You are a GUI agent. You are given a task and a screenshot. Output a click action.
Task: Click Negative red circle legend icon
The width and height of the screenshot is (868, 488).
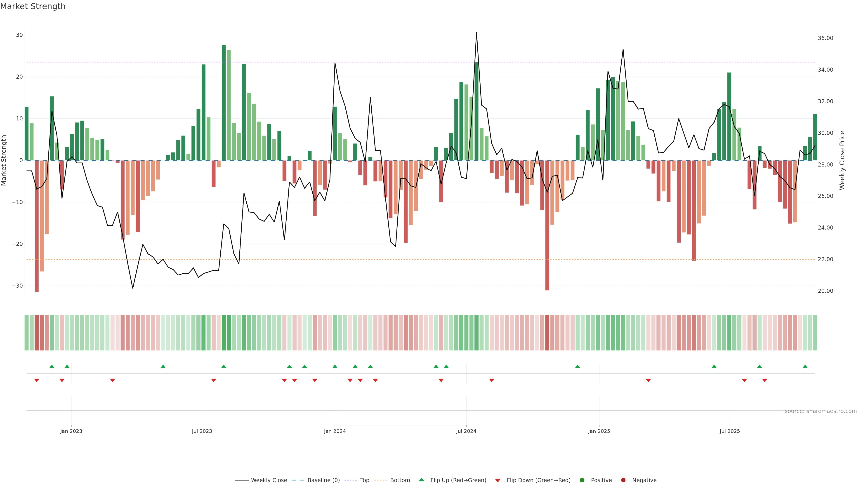pyautogui.click(x=623, y=480)
